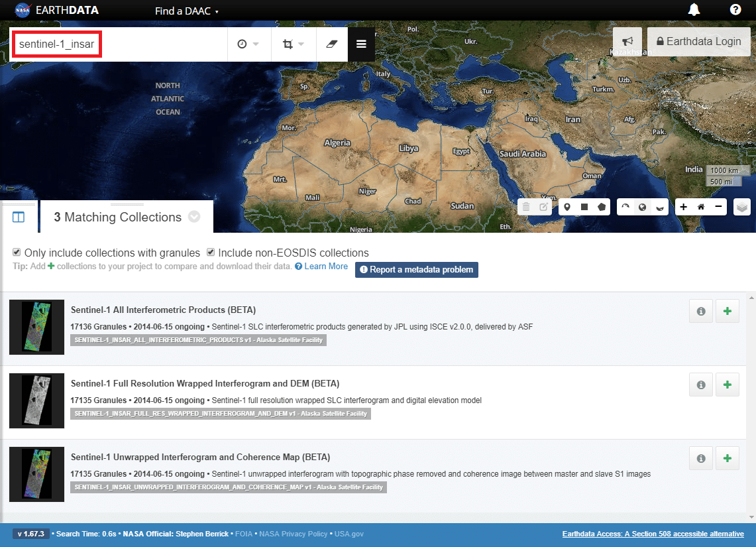Open thumbnail of Full Resolution Wrapped Interferogram

tap(36, 401)
